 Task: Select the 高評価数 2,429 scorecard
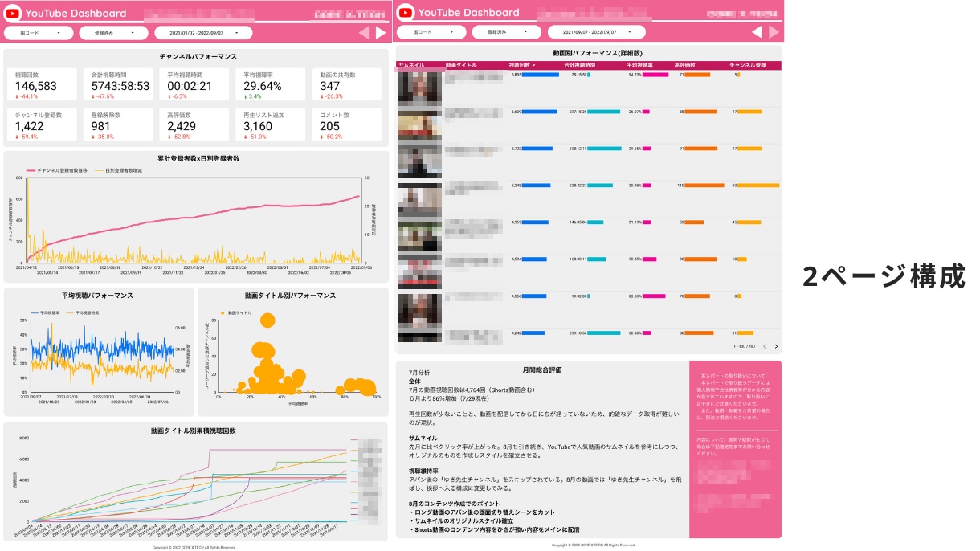pyautogui.click(x=195, y=124)
